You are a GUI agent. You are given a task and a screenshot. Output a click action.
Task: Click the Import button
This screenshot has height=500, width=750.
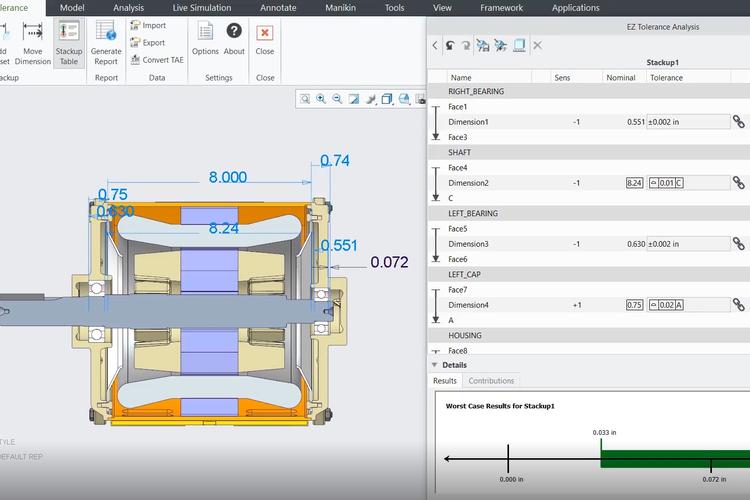pyautogui.click(x=147, y=25)
